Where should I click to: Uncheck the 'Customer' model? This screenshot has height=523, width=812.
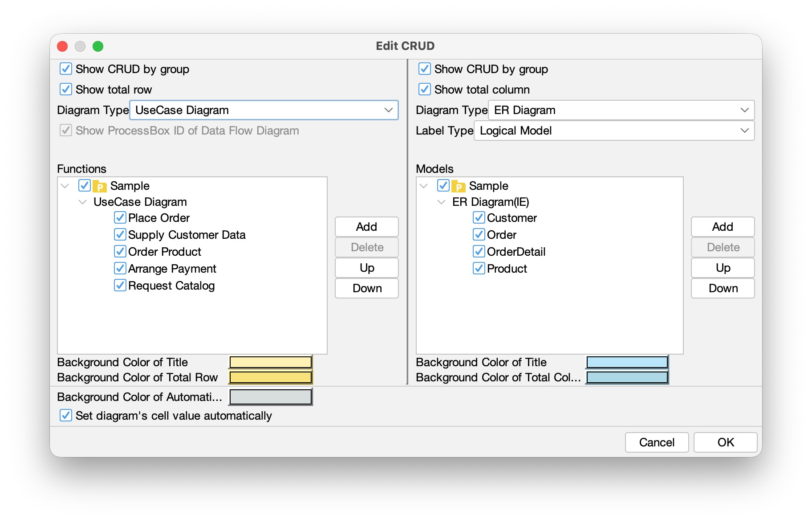click(478, 217)
